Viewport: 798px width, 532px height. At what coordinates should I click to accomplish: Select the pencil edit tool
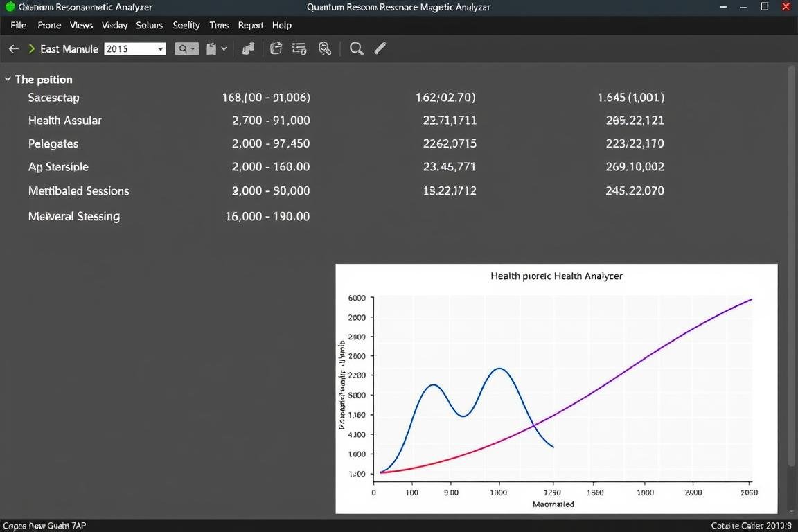coord(380,48)
